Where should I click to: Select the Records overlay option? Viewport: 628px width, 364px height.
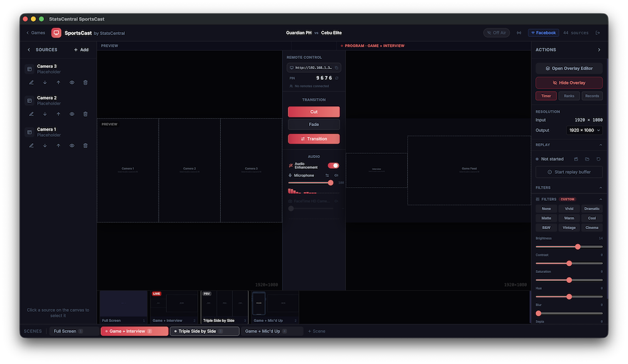click(592, 95)
